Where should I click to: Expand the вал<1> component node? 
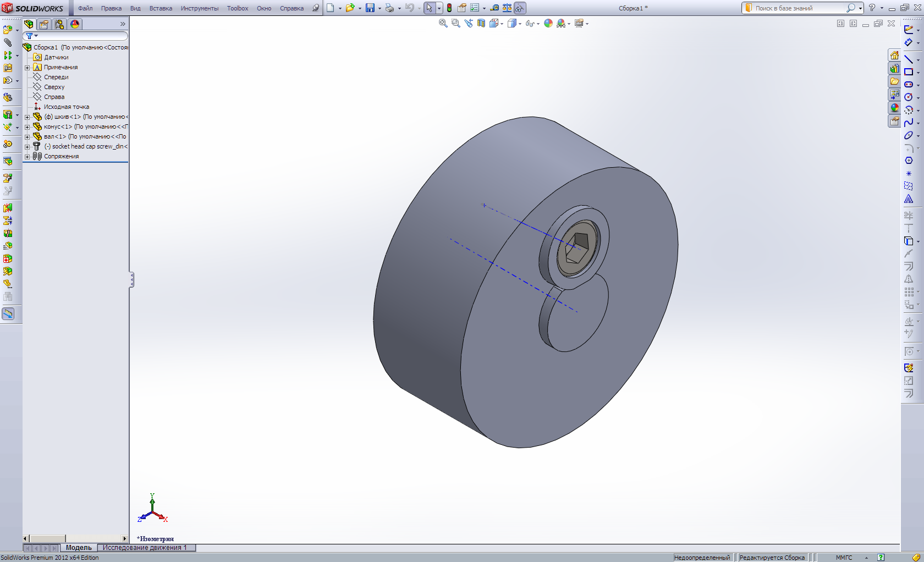[x=27, y=137]
